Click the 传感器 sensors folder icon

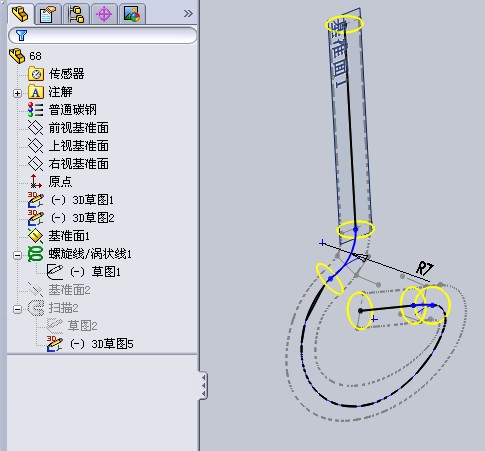pyautogui.click(x=36, y=74)
